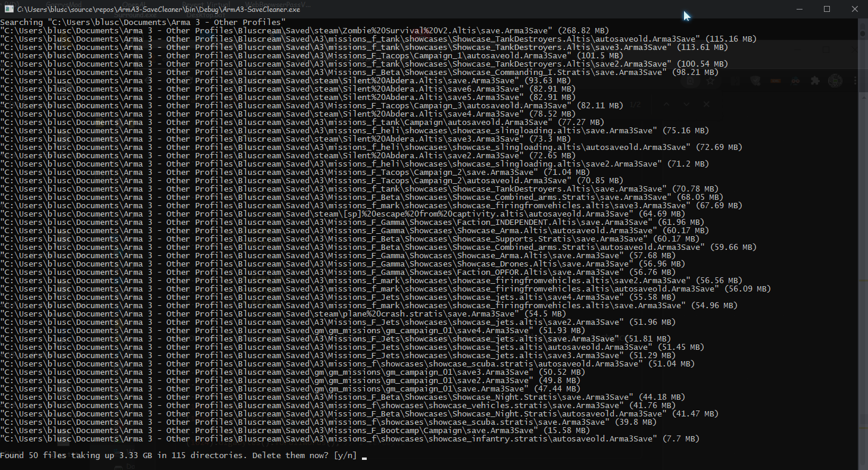The height and width of the screenshot is (470, 868).
Task: Click the console app icon in title bar
Action: point(9,9)
